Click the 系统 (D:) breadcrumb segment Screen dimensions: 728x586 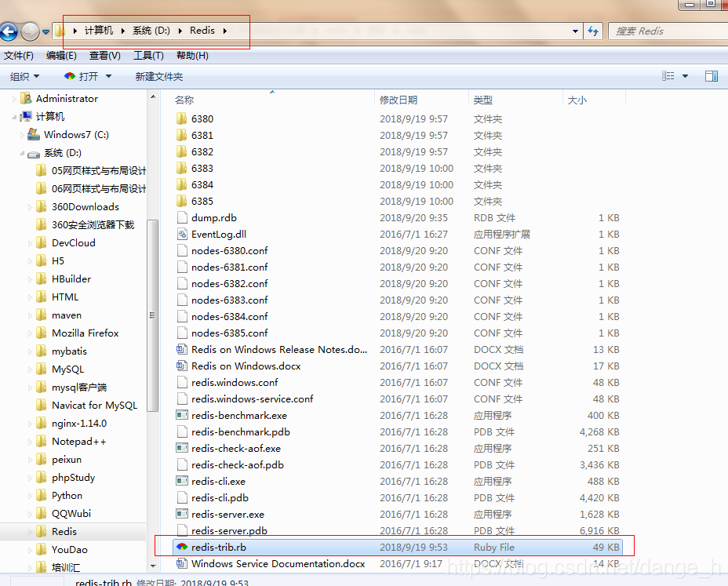tap(151, 31)
